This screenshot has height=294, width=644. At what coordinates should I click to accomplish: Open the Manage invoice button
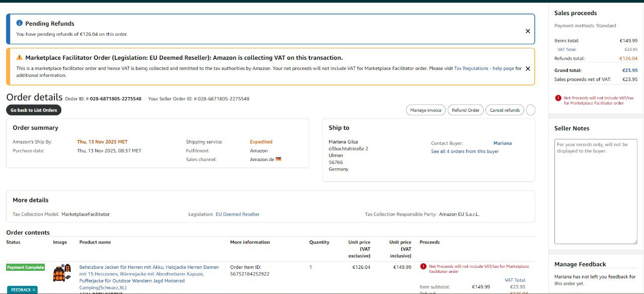pyautogui.click(x=425, y=110)
